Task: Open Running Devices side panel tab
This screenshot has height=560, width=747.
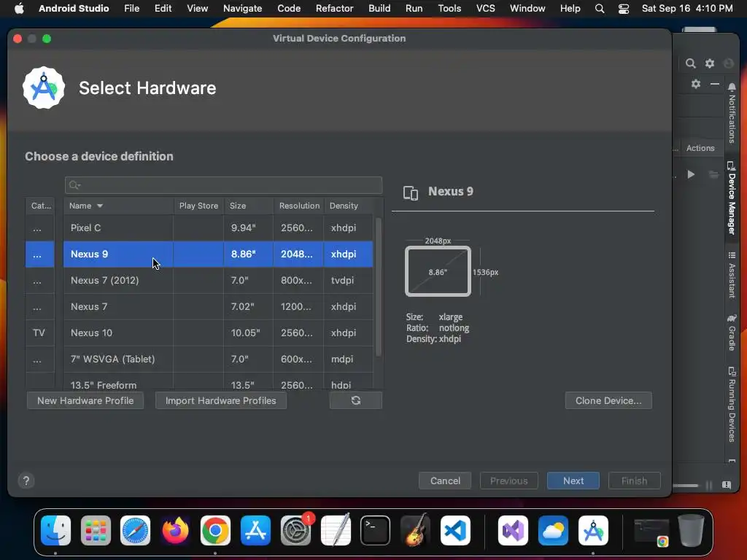Action: [x=732, y=404]
